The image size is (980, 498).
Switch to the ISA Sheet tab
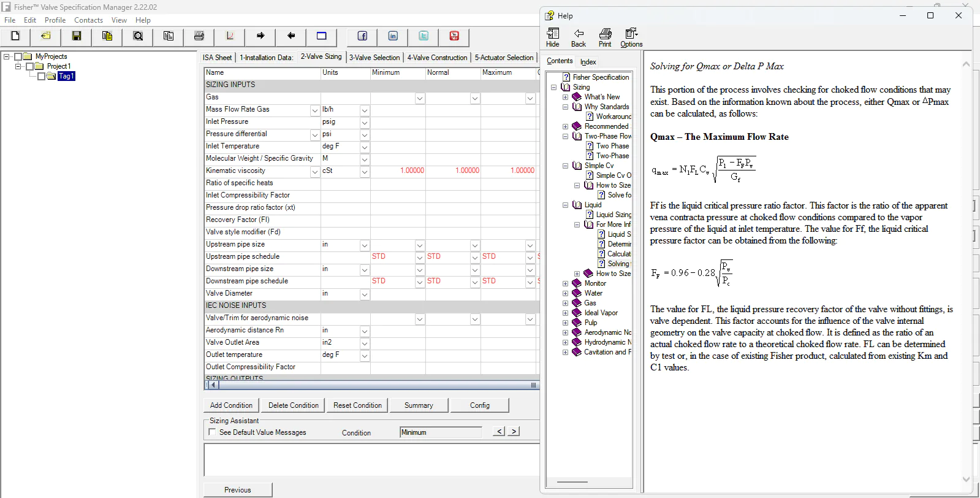coord(218,58)
